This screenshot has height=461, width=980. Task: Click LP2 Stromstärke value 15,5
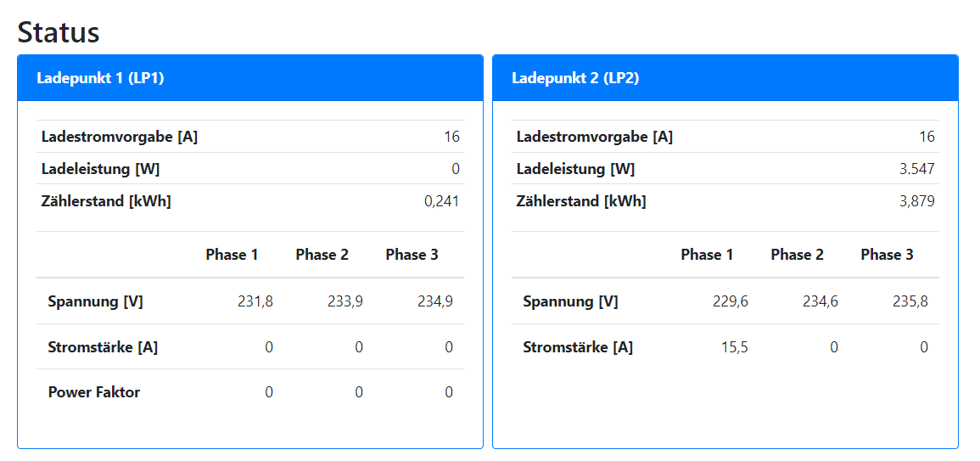[734, 347]
